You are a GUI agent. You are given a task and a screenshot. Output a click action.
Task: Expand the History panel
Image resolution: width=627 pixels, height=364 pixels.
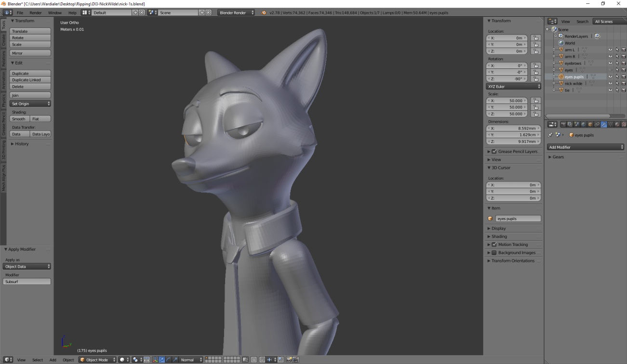(20, 144)
